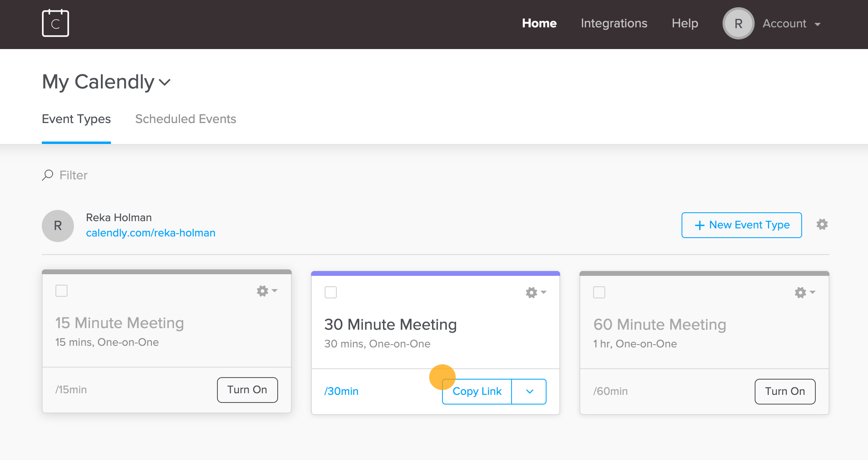This screenshot has width=868, height=460.
Task: Create a New Event Type
Action: click(x=741, y=225)
